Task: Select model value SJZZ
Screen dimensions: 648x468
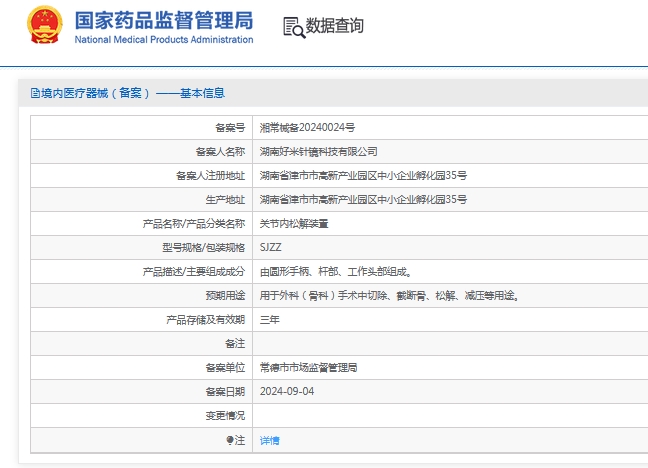Action: click(270, 247)
